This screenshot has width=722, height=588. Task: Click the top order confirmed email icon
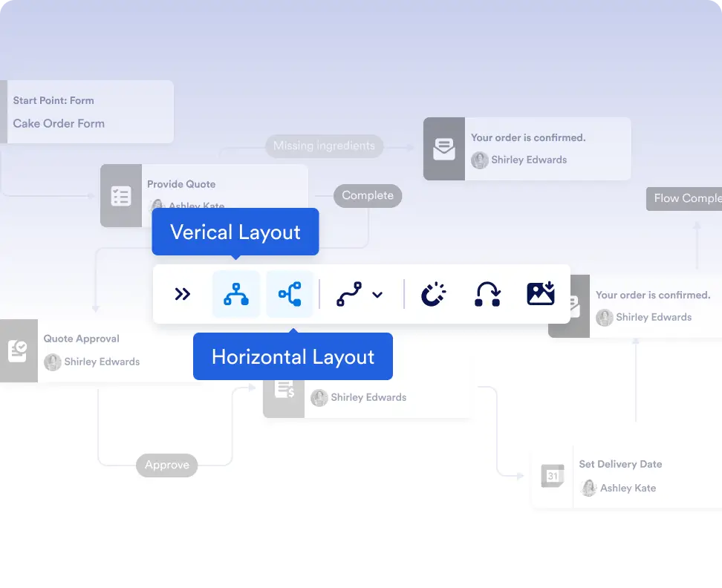pos(444,148)
